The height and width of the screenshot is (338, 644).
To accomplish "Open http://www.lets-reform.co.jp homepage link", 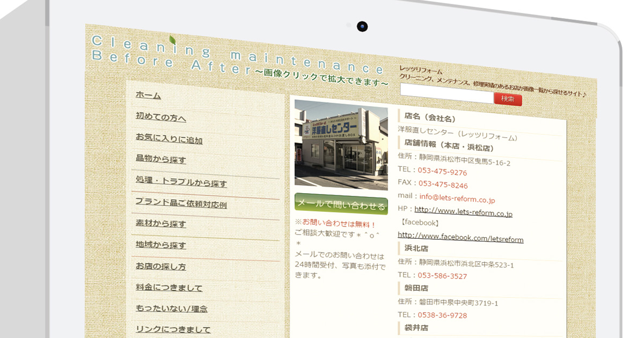I will pos(463,212).
